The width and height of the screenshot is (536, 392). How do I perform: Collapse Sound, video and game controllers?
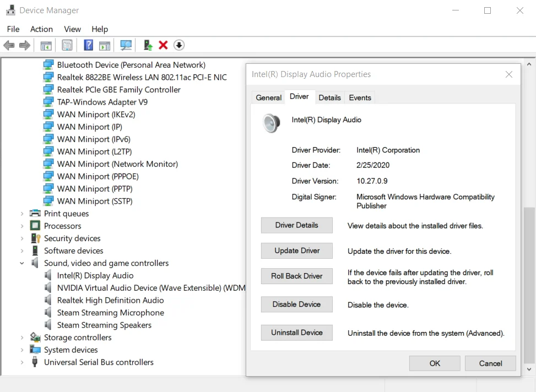click(22, 263)
